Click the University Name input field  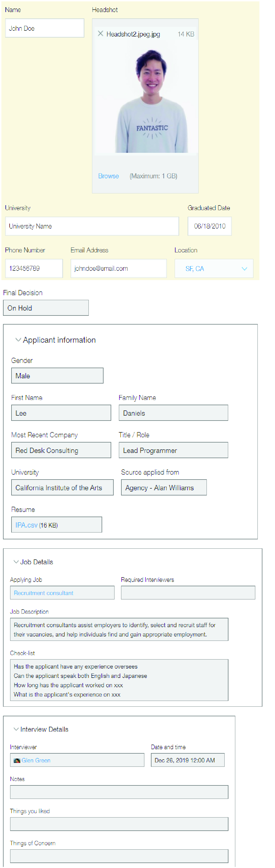coord(91,226)
